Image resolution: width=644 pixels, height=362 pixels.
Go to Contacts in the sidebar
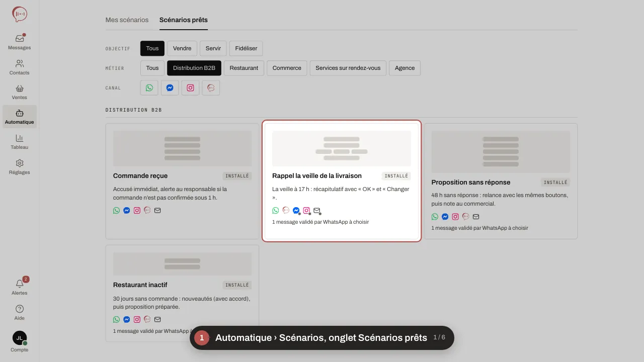coord(20,67)
